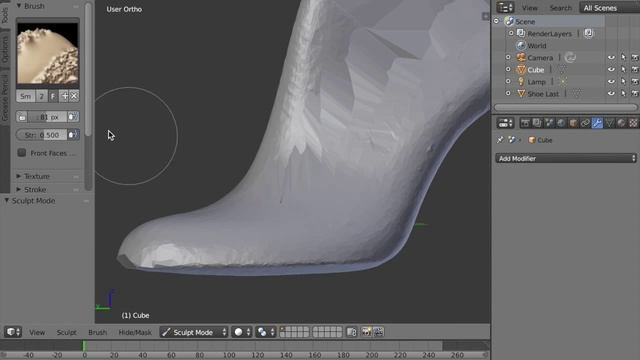Edit the brush name field Sm
This screenshot has height=360, width=640.
[26, 96]
